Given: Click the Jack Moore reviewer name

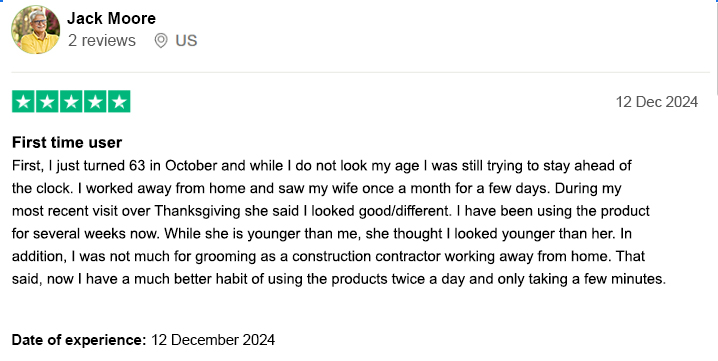Looking at the screenshot, I should (x=111, y=18).
